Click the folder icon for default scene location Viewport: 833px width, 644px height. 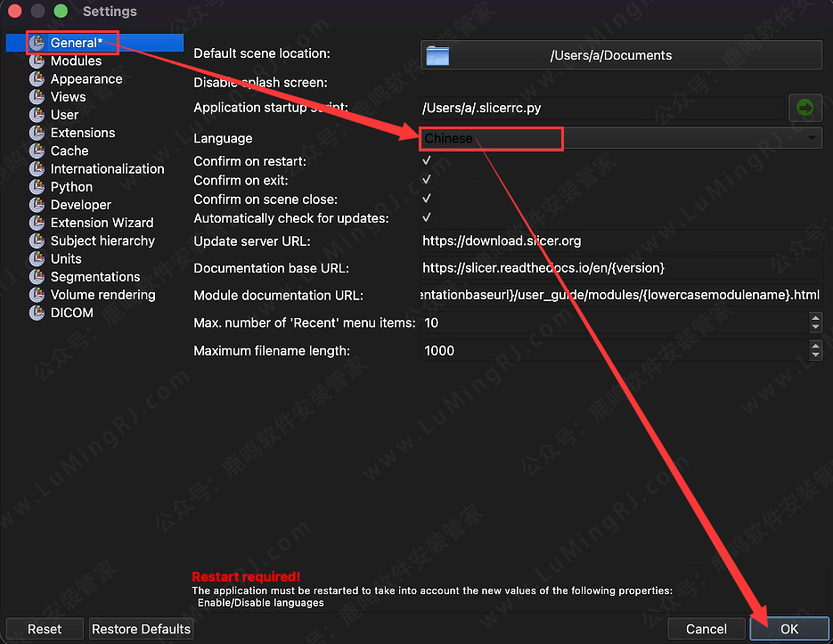(437, 55)
